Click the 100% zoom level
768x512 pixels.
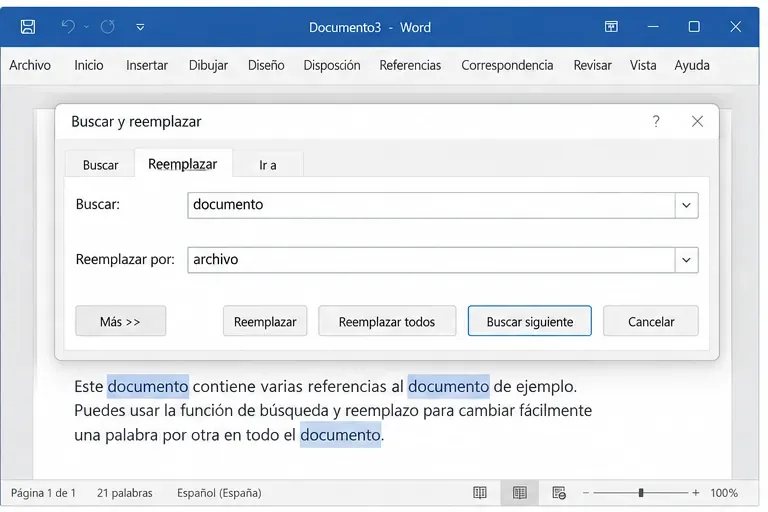coord(724,493)
